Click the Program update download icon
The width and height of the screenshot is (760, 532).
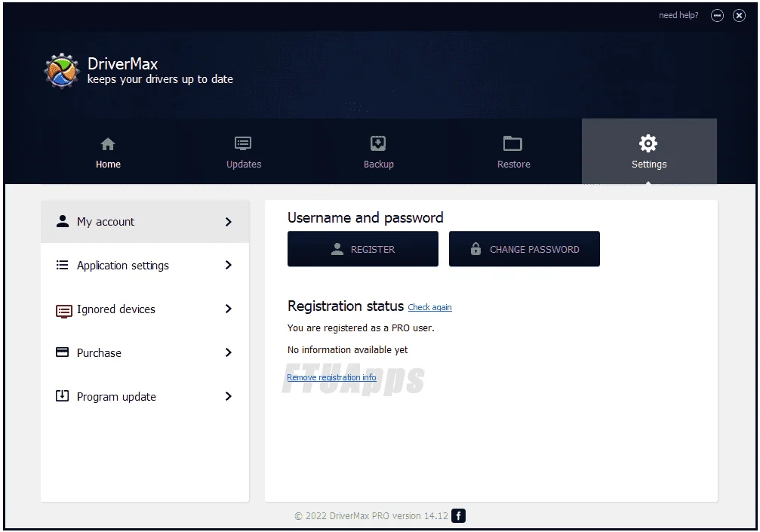coord(62,396)
